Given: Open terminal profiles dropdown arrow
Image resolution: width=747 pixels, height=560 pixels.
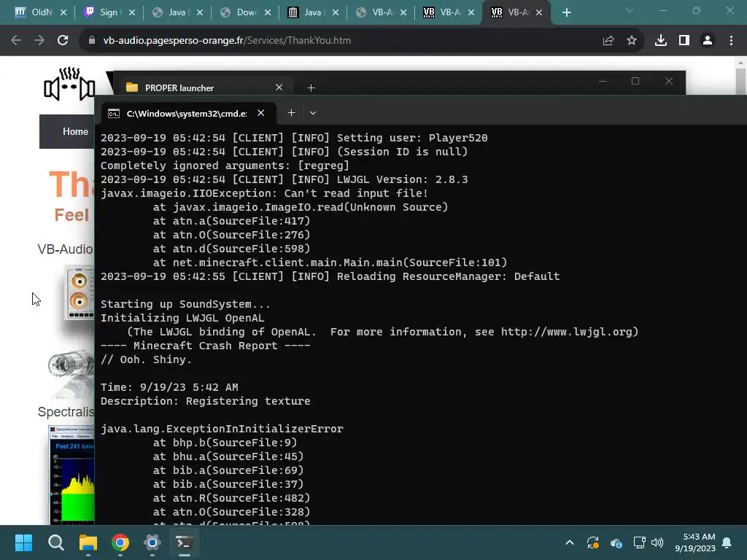Looking at the screenshot, I should point(312,113).
